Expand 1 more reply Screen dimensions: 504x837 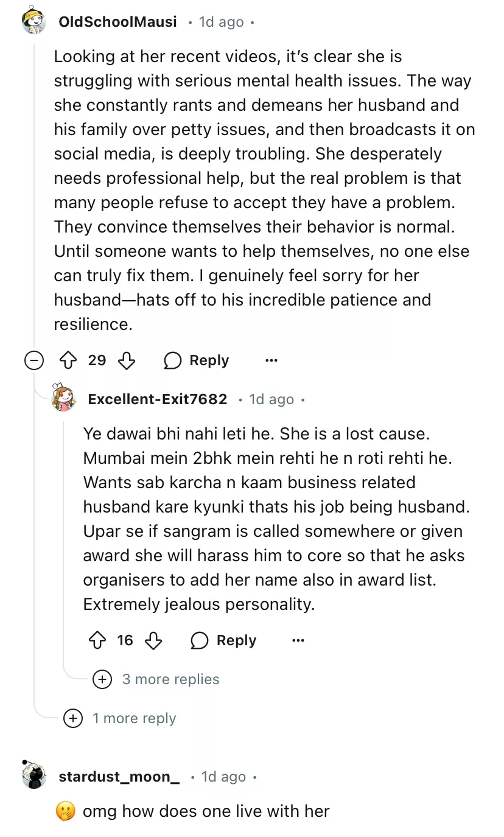pyautogui.click(x=73, y=718)
